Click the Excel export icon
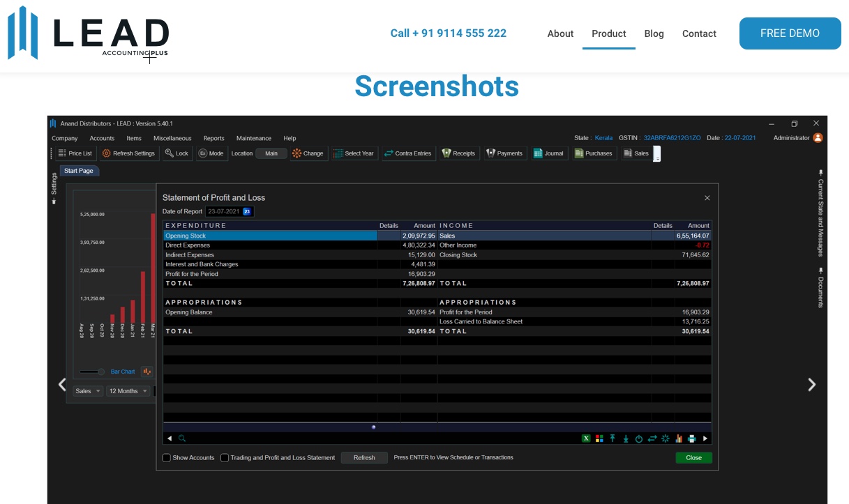The width and height of the screenshot is (849, 504). [587, 438]
